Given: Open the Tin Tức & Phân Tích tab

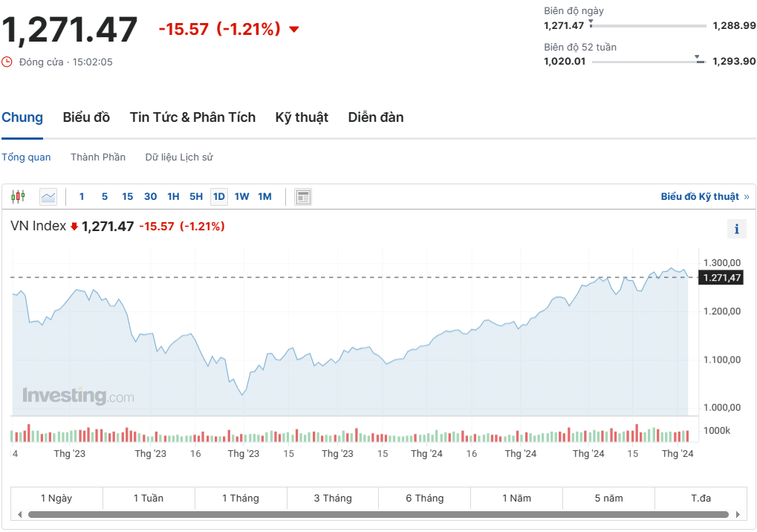Looking at the screenshot, I should pos(192,117).
